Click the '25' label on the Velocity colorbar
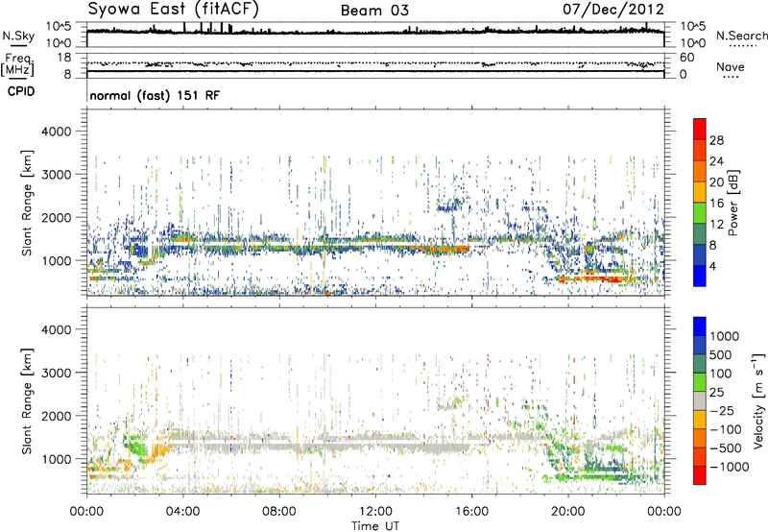768x532 pixels. coord(717,393)
